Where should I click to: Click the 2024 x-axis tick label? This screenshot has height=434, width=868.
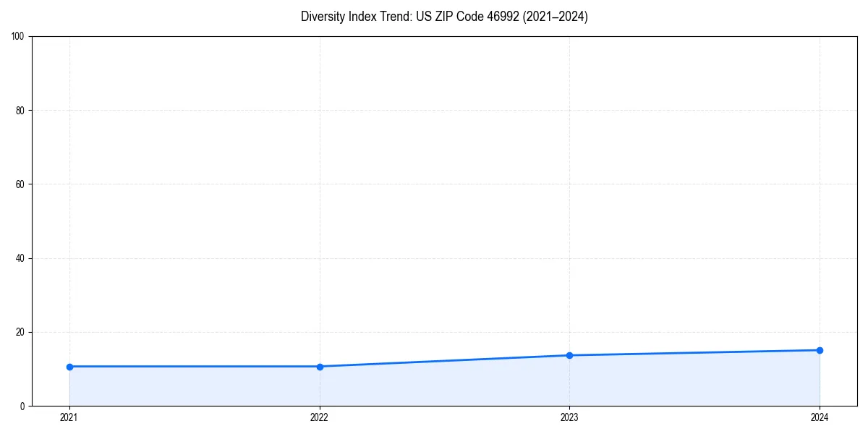coord(820,417)
